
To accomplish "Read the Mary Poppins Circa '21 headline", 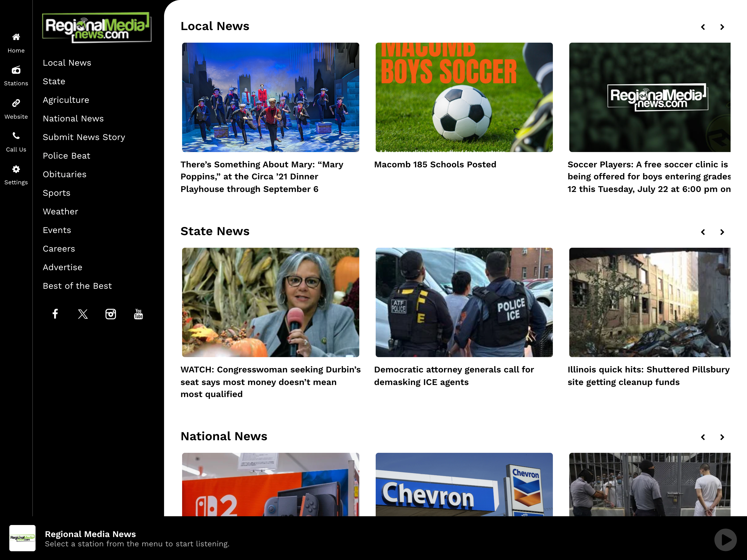I will [x=262, y=177].
